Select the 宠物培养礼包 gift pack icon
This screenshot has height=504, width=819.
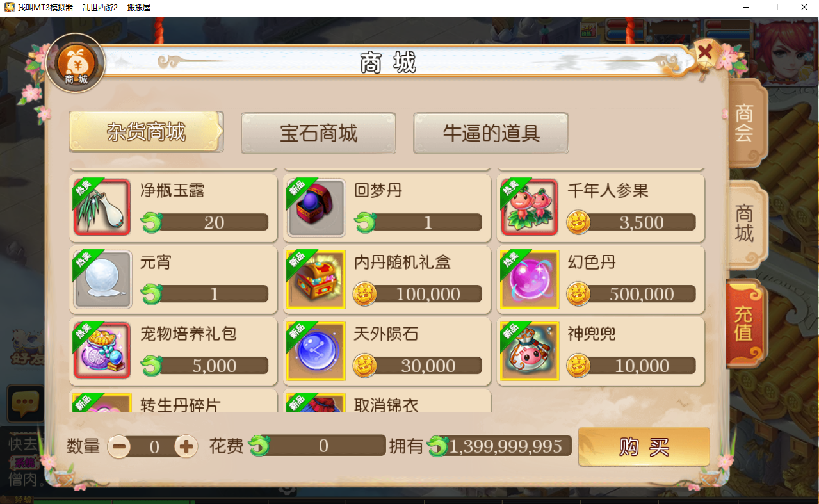click(x=102, y=351)
